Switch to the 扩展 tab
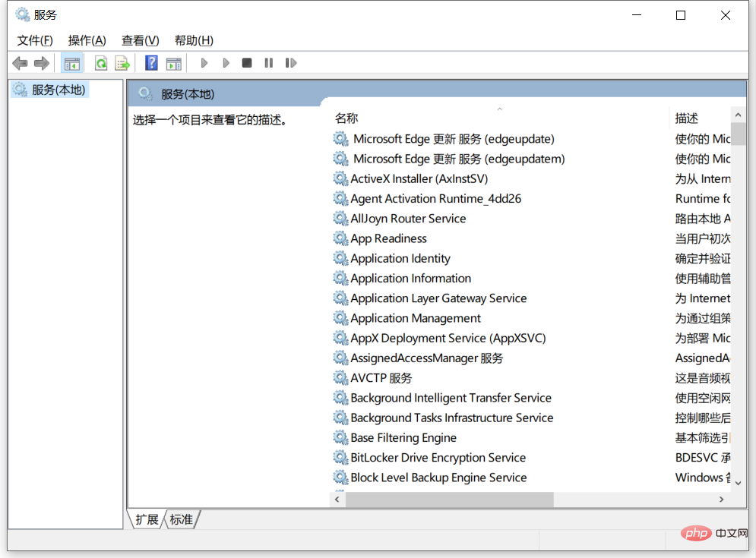Viewport: 756px width, 558px height. tap(146, 519)
